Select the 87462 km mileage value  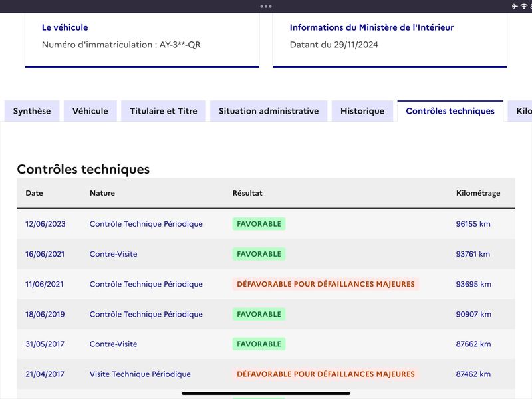[x=473, y=374]
